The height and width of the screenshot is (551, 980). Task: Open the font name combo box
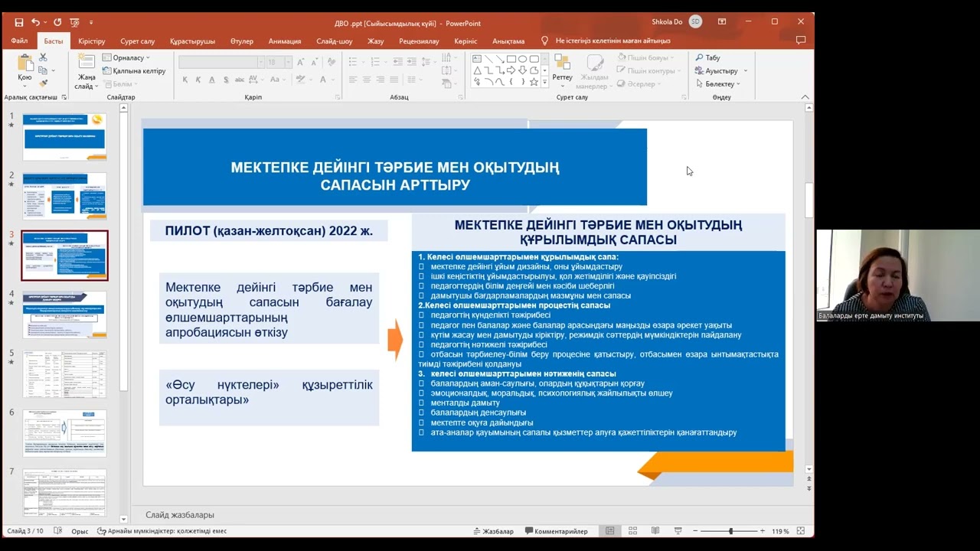click(x=221, y=62)
